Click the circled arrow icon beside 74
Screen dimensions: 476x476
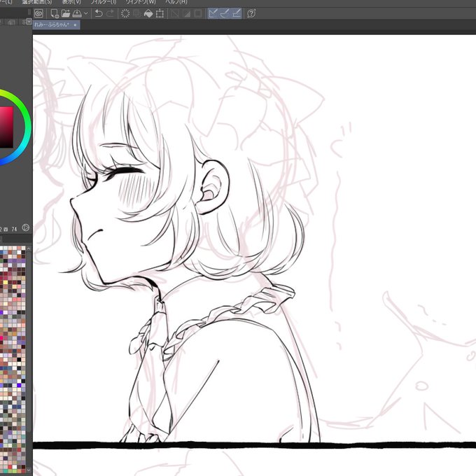pyautogui.click(x=26, y=227)
